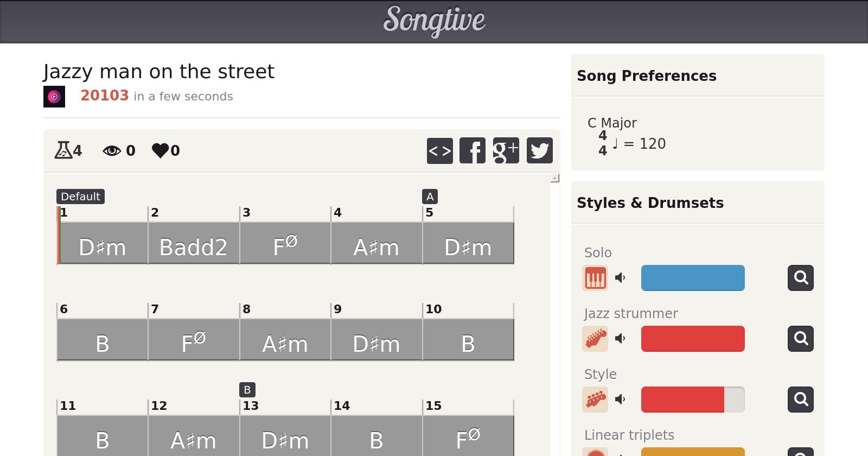Share song on Facebook

tap(473, 150)
